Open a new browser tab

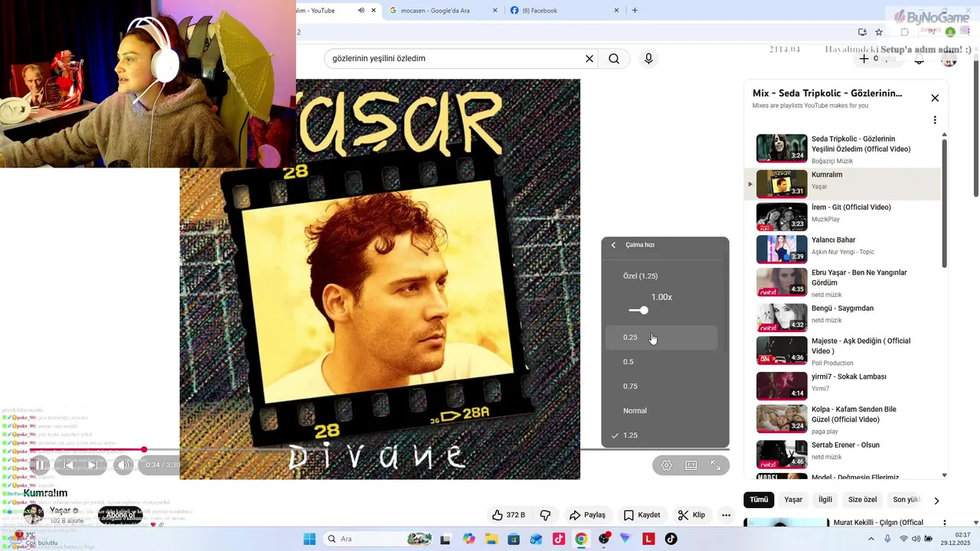(635, 11)
